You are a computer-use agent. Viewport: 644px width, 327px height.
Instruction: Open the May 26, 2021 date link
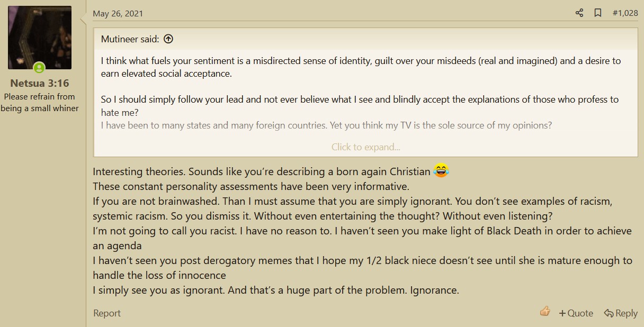[118, 13]
